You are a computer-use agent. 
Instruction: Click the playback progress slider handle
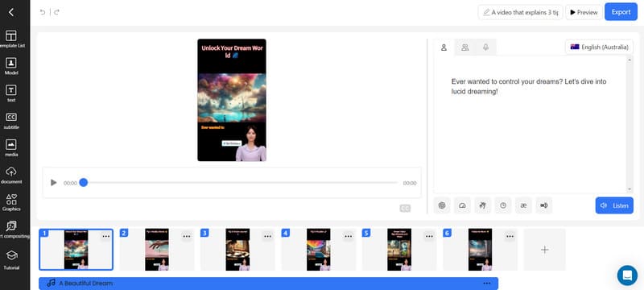pyautogui.click(x=84, y=183)
